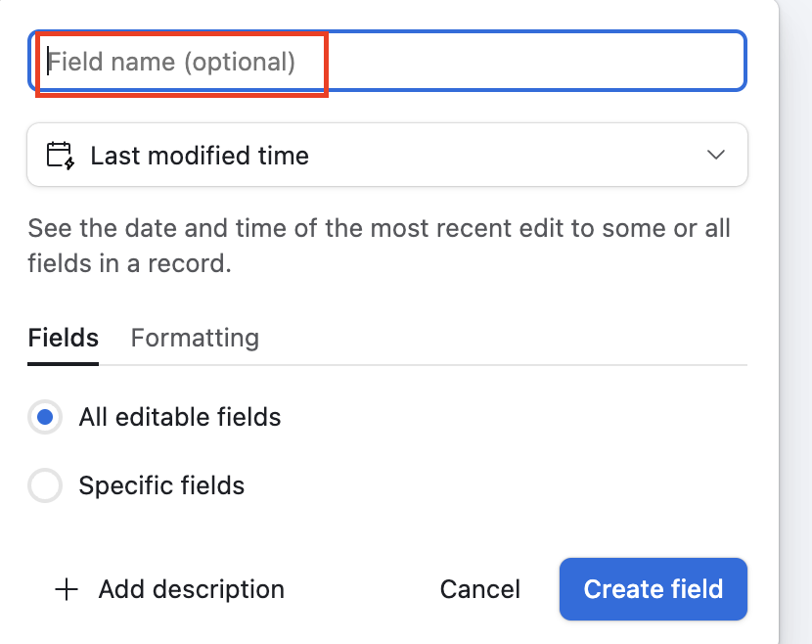Focus the optional Field name placeholder
Screen dimensions: 812x644
tap(172, 62)
